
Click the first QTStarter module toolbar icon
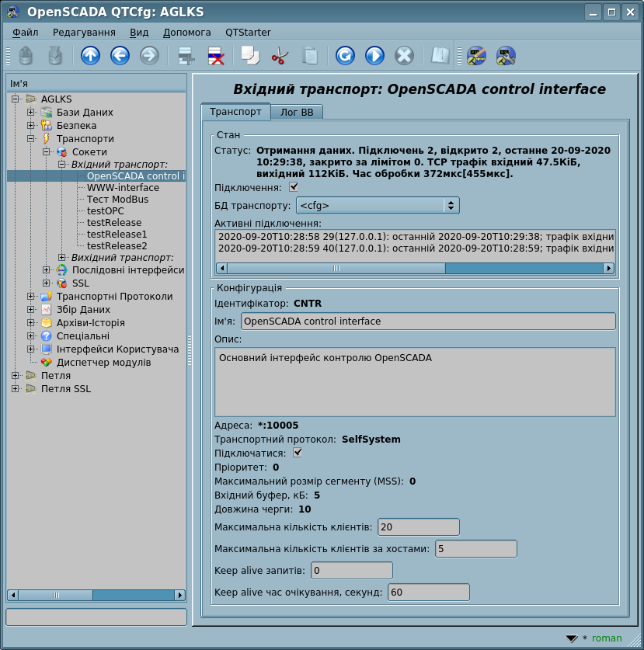tap(476, 56)
